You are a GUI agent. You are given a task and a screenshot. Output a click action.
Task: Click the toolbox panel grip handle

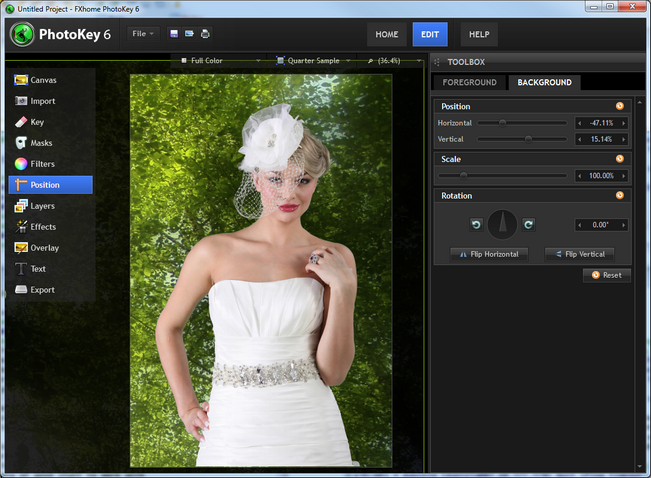pyautogui.click(x=437, y=62)
